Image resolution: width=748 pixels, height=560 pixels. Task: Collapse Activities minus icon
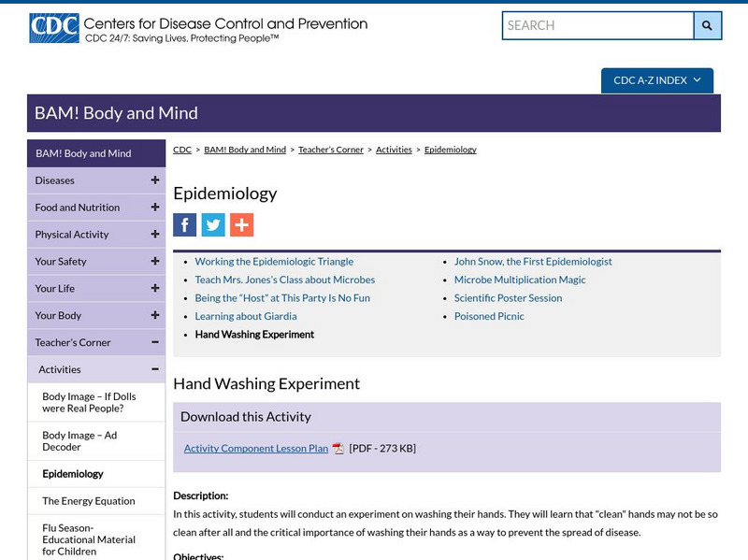pos(155,369)
